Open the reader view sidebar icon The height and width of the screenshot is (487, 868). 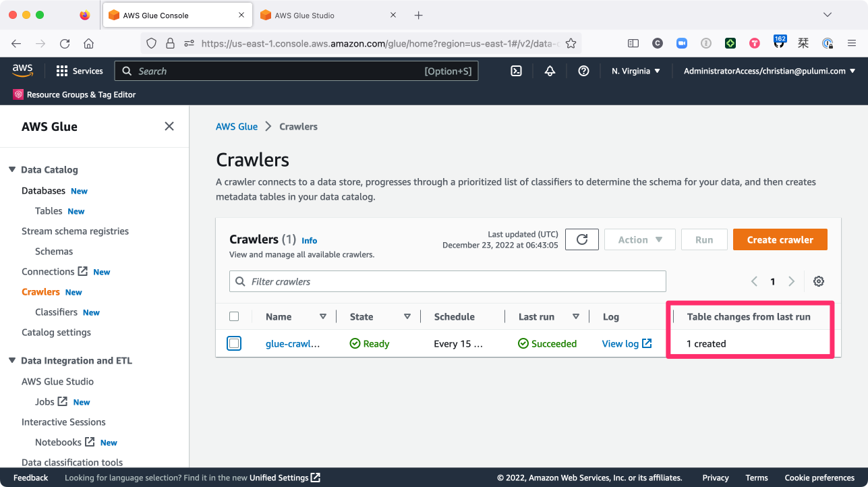tap(633, 43)
